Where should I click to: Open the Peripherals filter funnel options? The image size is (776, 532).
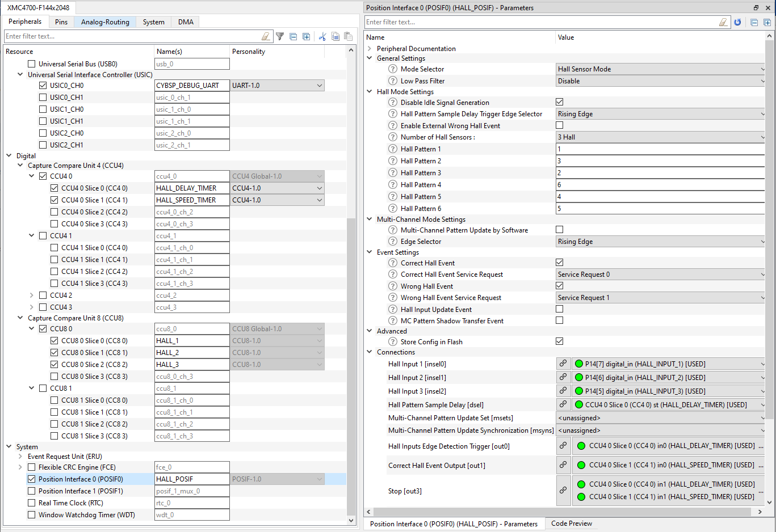click(280, 36)
